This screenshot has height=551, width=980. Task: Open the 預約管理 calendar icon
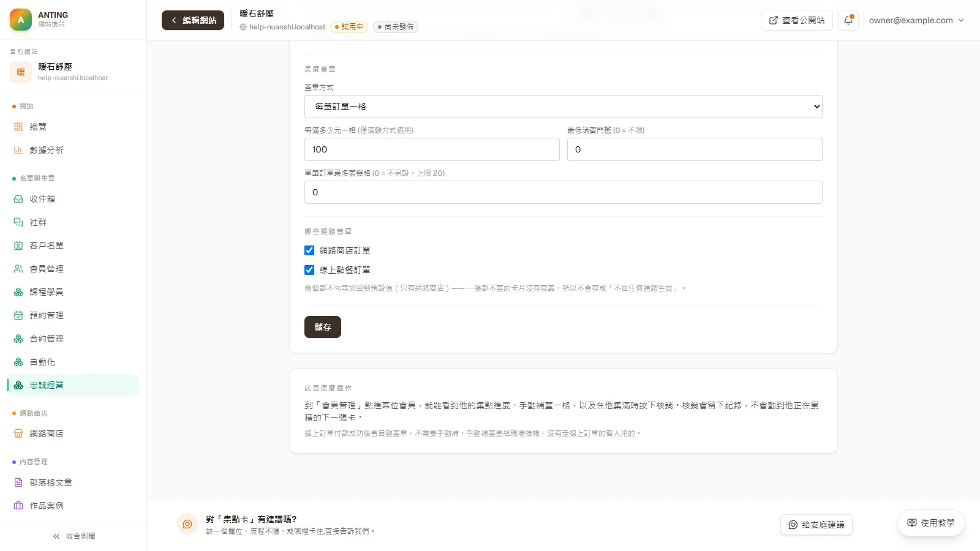click(x=18, y=315)
